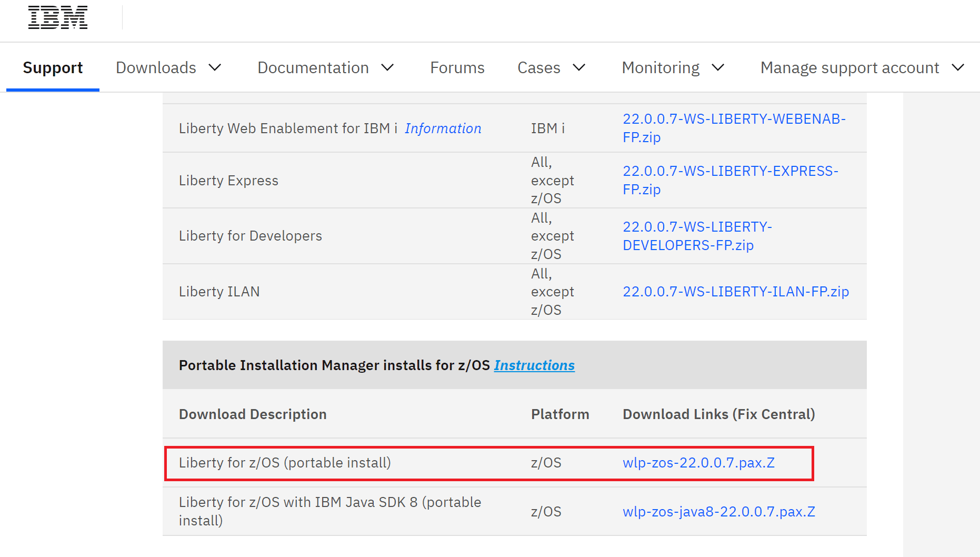Open Manage support account menu
Image resolution: width=980 pixels, height=557 pixels.
(849, 68)
